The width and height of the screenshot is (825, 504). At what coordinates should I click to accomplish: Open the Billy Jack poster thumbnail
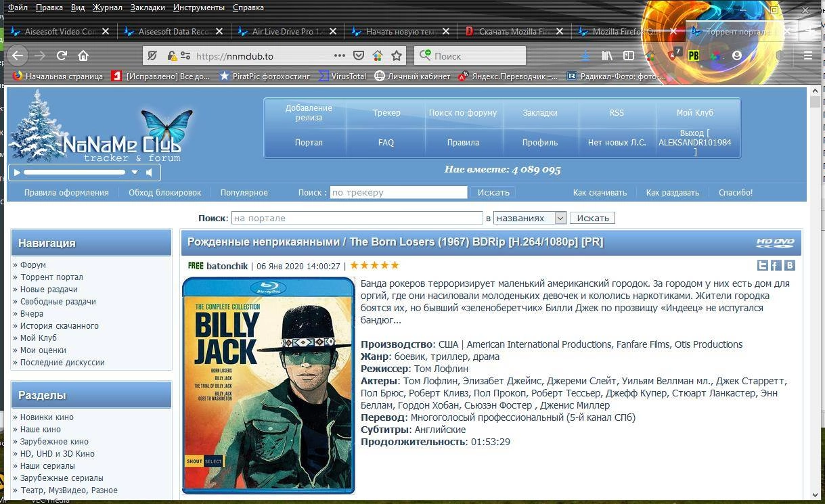tap(268, 385)
